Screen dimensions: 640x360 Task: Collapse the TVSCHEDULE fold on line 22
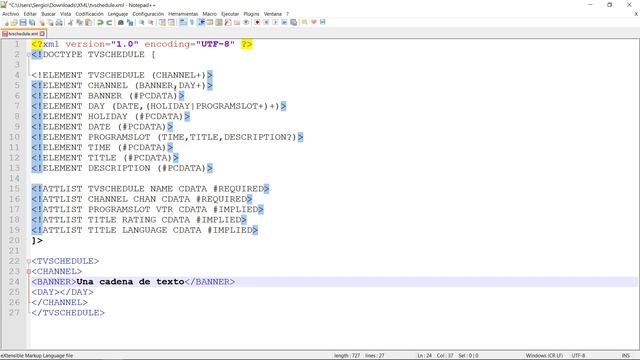29,261
